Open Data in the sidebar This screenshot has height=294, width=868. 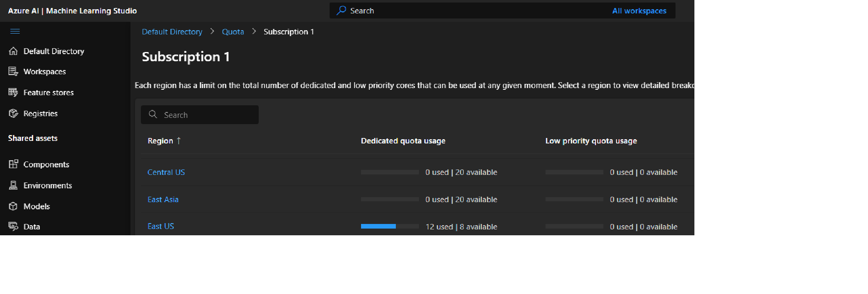tap(32, 226)
